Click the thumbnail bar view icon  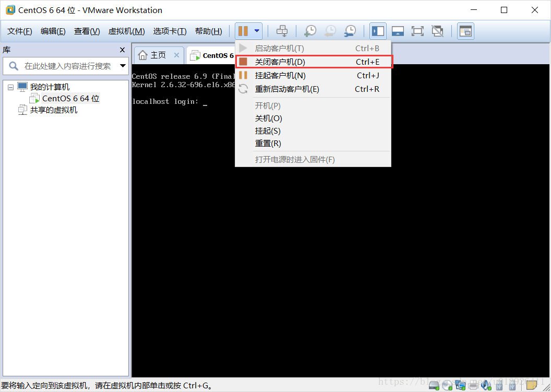tap(398, 31)
